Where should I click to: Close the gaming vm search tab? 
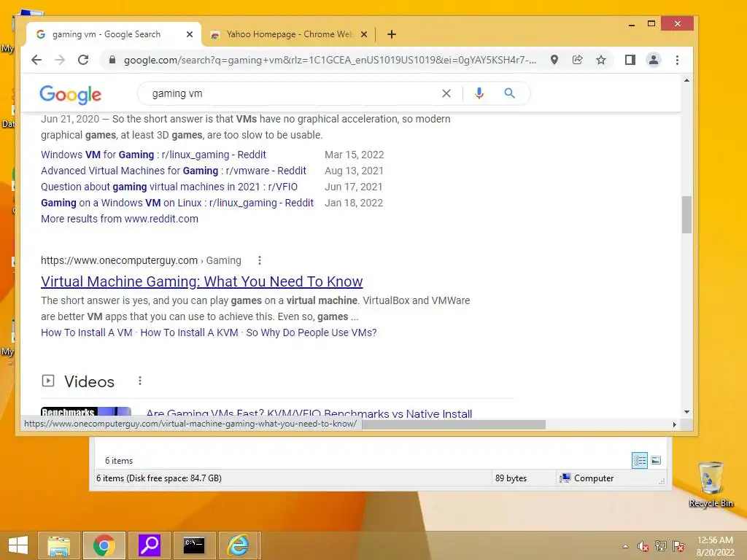[190, 34]
